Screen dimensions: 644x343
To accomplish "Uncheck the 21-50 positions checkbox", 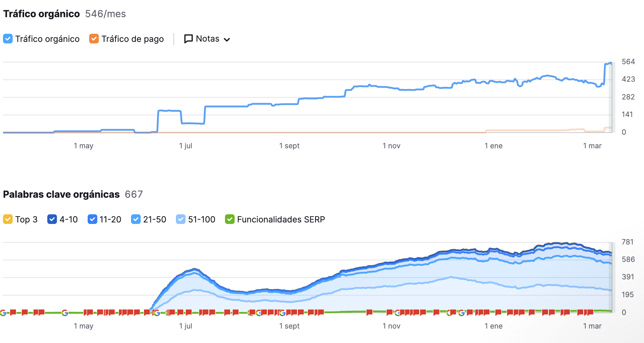I will click(136, 219).
